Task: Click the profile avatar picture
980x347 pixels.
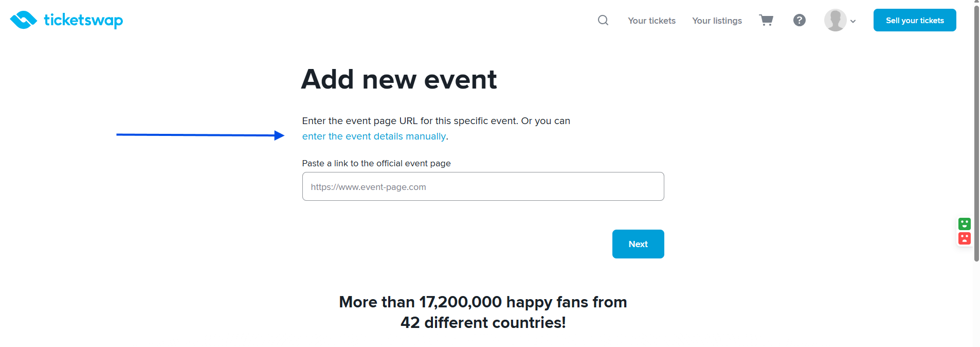Action: [835, 20]
